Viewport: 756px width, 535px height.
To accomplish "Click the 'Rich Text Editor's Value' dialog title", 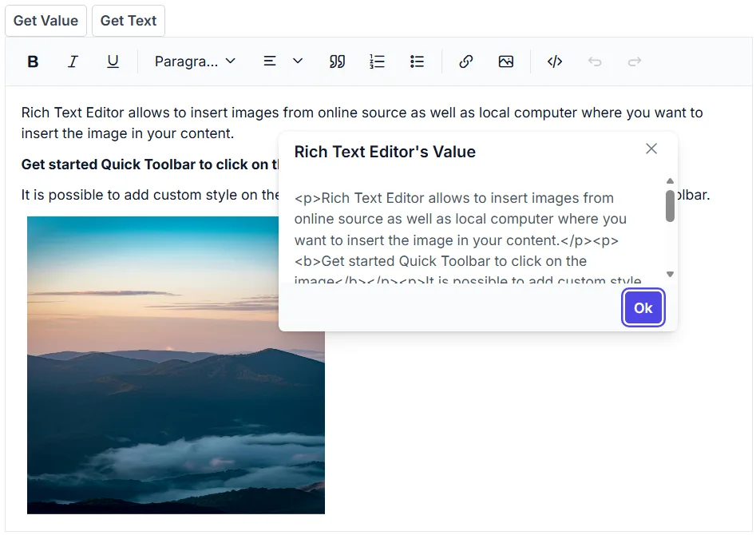I will tap(385, 152).
